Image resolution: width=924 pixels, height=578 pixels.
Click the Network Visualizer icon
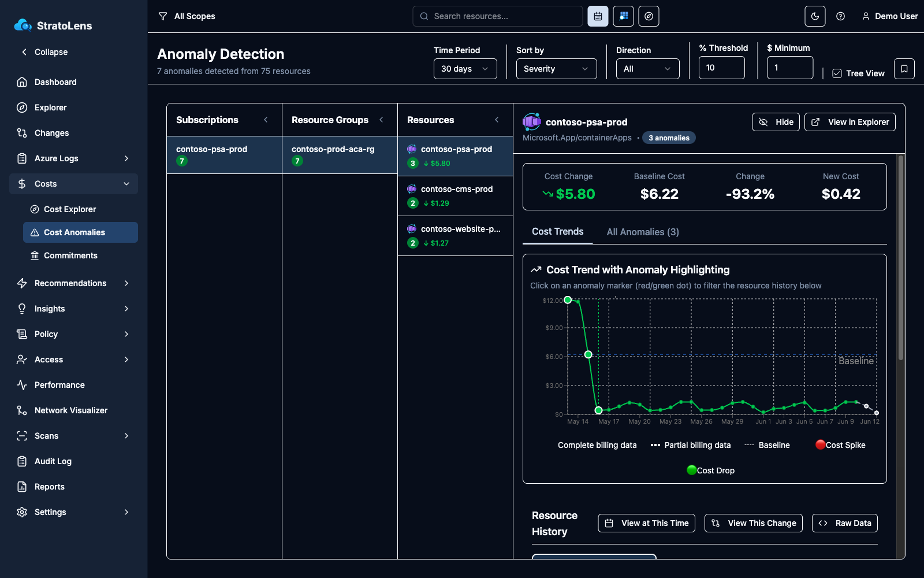22,410
